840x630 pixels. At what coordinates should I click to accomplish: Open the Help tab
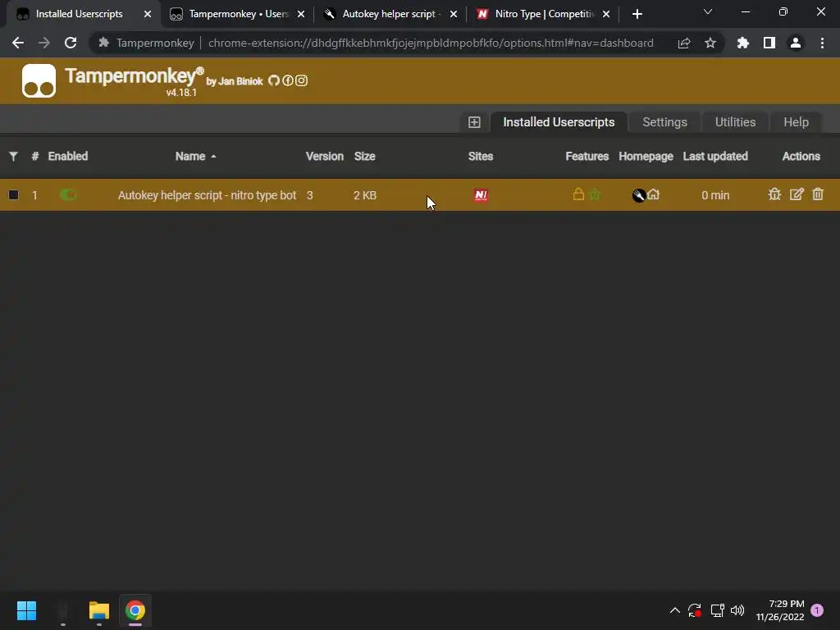coord(796,122)
